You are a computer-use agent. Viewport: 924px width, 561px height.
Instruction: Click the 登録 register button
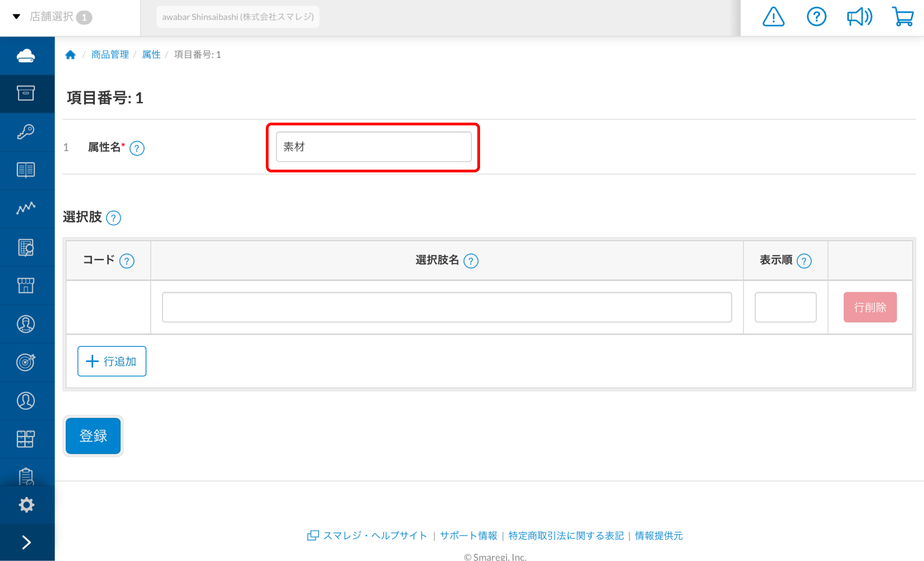[x=93, y=436]
